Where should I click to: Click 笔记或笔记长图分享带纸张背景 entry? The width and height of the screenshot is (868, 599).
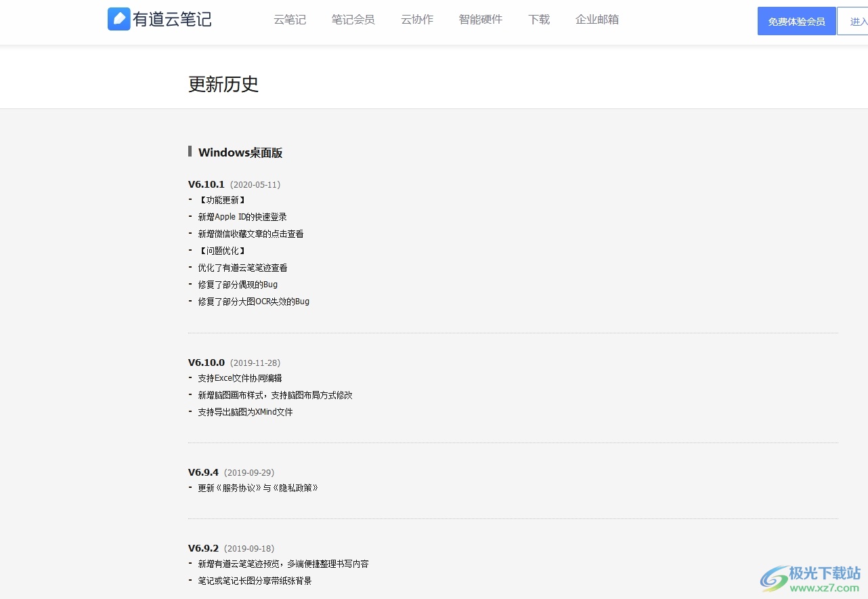pos(255,581)
